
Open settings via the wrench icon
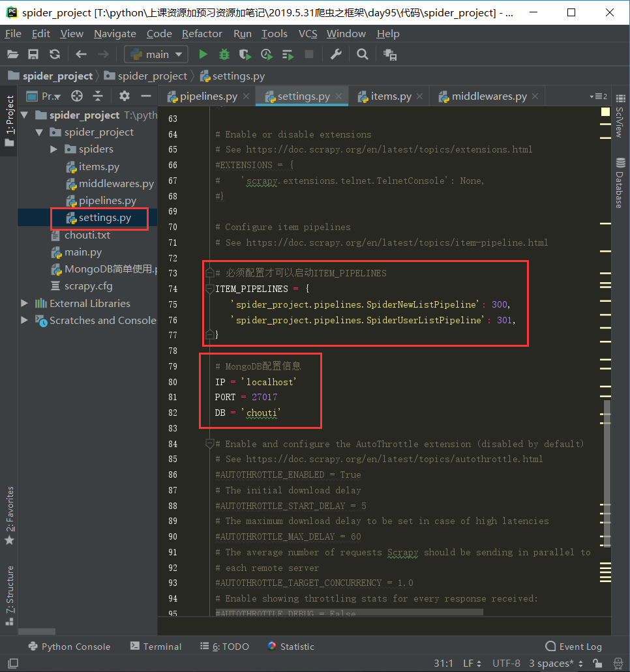(336, 55)
